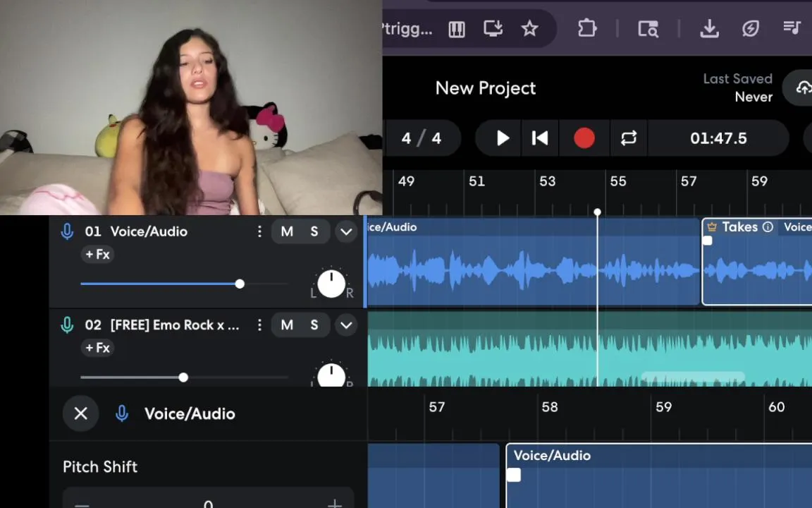Click the crown icon beside Takes
The width and height of the screenshot is (812, 508).
[x=712, y=227]
